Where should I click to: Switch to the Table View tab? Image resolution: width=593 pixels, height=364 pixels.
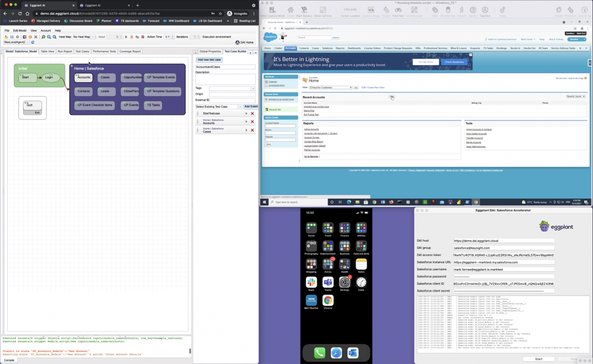[x=47, y=52]
